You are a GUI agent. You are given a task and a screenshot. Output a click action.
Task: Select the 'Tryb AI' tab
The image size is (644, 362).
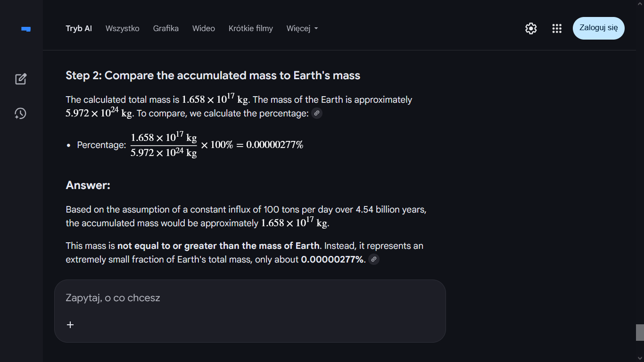79,29
